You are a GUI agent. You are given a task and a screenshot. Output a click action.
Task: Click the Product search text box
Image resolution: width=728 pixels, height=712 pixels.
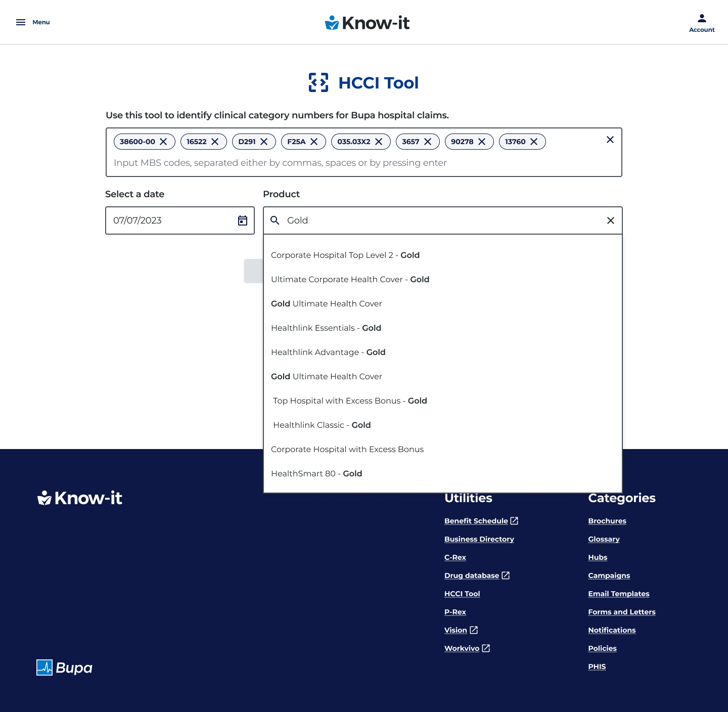tap(440, 220)
